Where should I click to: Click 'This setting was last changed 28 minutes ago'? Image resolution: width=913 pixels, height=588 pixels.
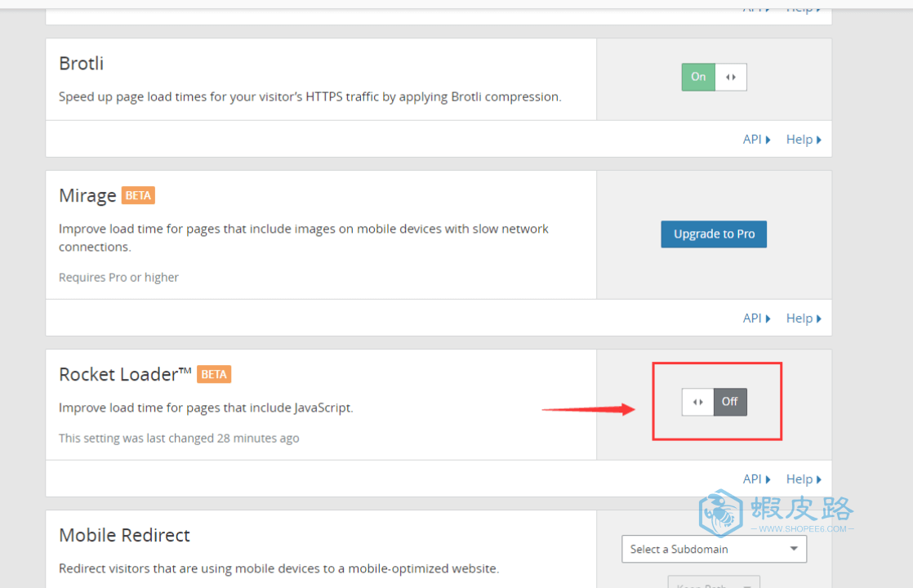point(179,438)
